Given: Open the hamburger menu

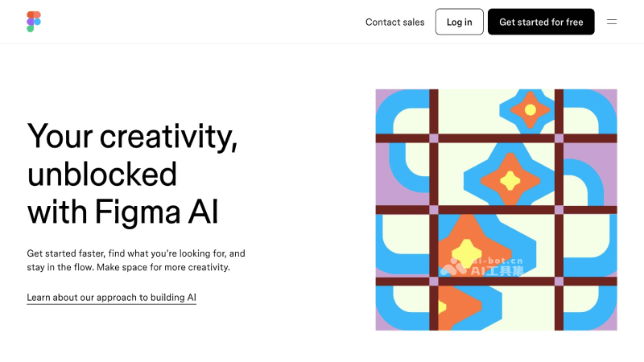Looking at the screenshot, I should pyautogui.click(x=612, y=22).
